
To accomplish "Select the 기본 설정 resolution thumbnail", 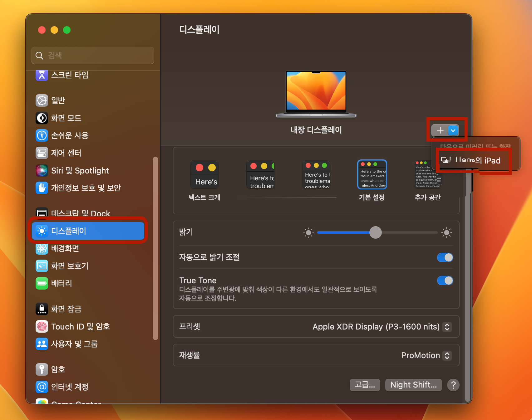I will pyautogui.click(x=372, y=174).
